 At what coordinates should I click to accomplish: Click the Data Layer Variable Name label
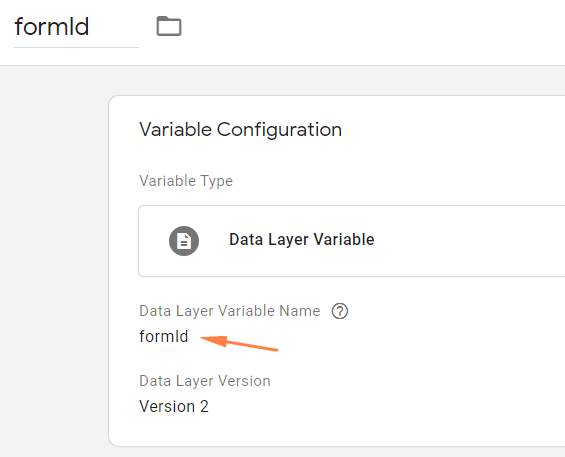coord(230,311)
